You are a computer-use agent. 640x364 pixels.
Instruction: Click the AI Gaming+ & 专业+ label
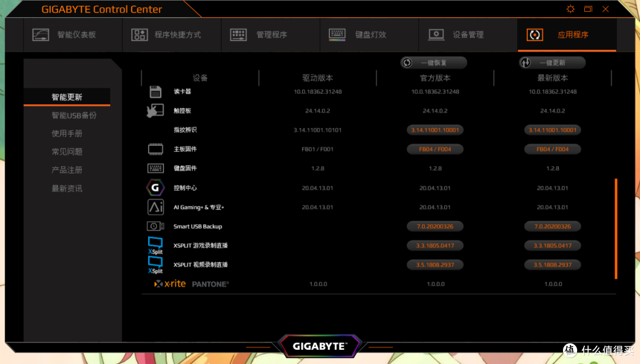pos(199,207)
